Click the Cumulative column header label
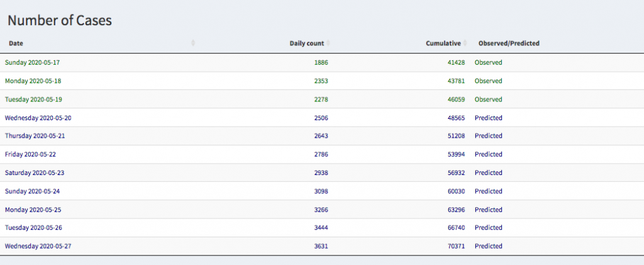 [443, 43]
